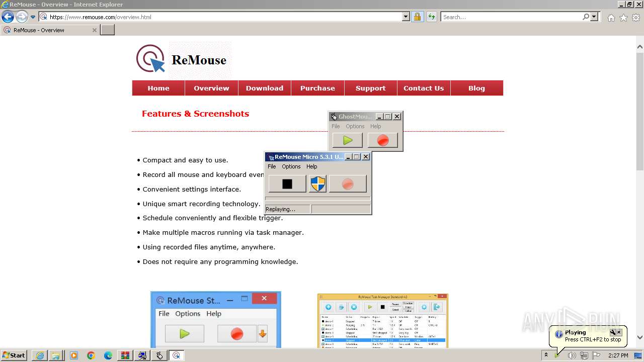Click the IE Back button
The height and width of the screenshot is (362, 644).
[x=8, y=17]
